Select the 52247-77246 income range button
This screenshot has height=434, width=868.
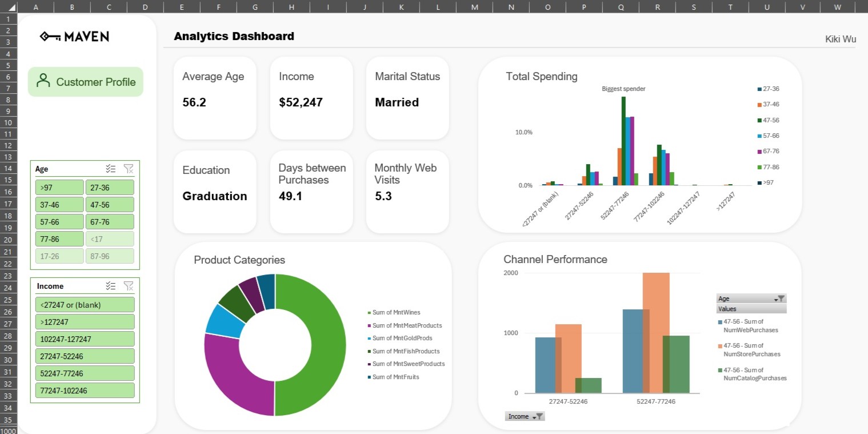(x=85, y=373)
